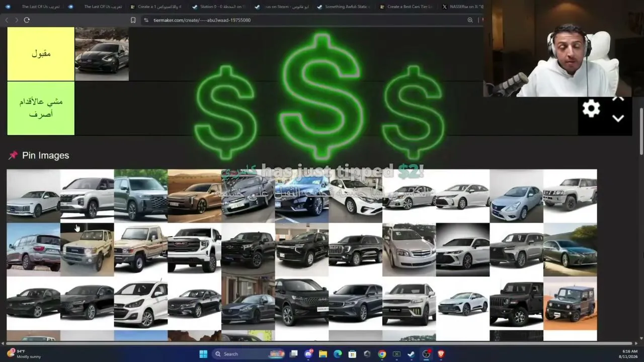Switch to 'Something Awful' tab
Image resolution: width=644 pixels, height=362 pixels.
(x=345, y=7)
